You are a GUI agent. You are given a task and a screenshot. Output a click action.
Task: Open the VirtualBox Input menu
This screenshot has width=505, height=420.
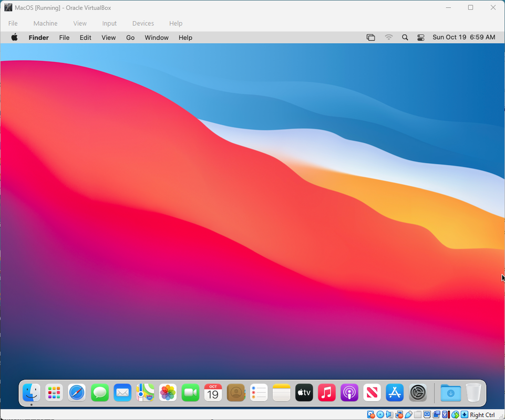109,23
